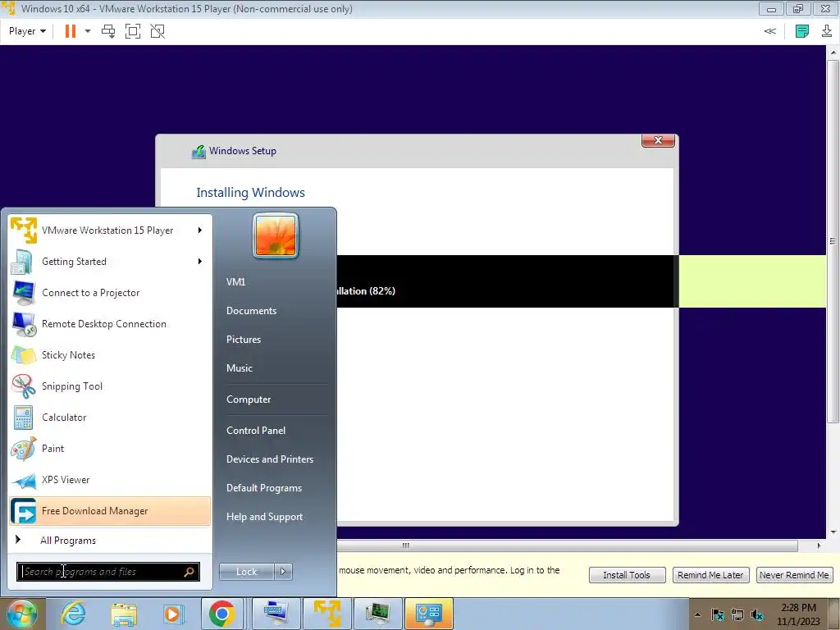Show hidden system tray icons arrow
This screenshot has height=630, width=840.
tap(697, 614)
